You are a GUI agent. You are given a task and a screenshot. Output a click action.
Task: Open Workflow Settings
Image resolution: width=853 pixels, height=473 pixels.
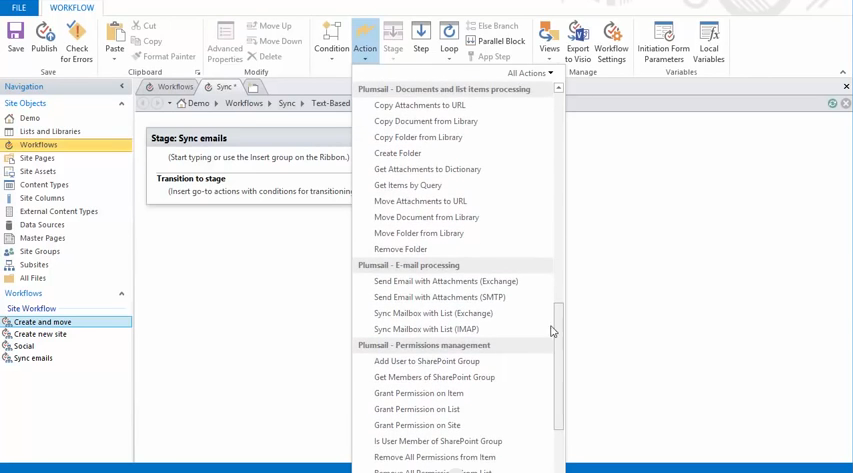pyautogui.click(x=611, y=42)
